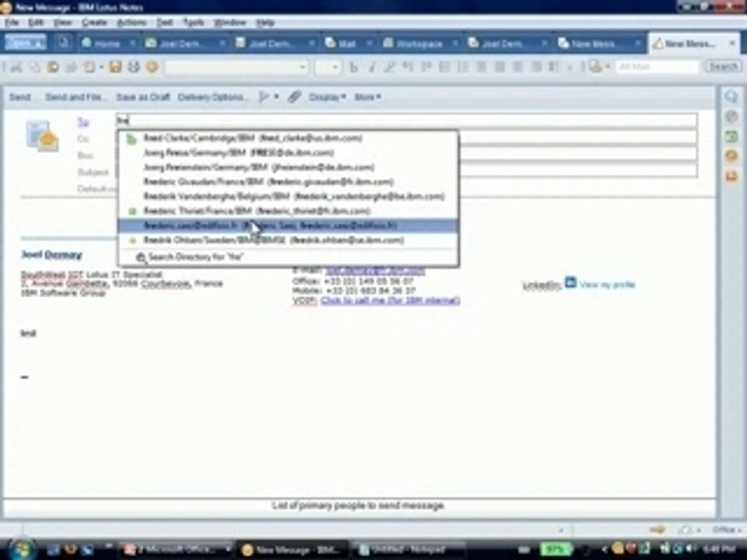This screenshot has height=560, width=747.
Task: Click the memo envelope icon beside To
Action: tap(42, 136)
